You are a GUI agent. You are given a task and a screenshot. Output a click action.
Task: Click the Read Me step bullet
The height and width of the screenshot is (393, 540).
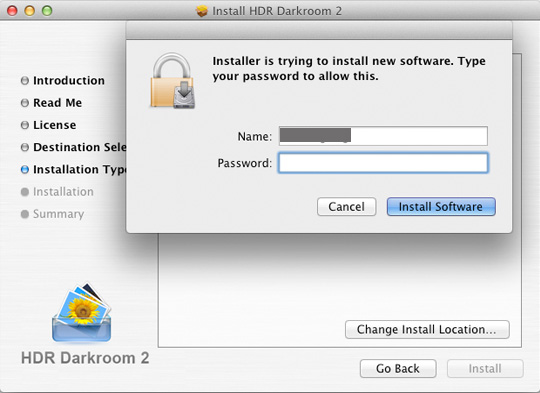pos(25,103)
